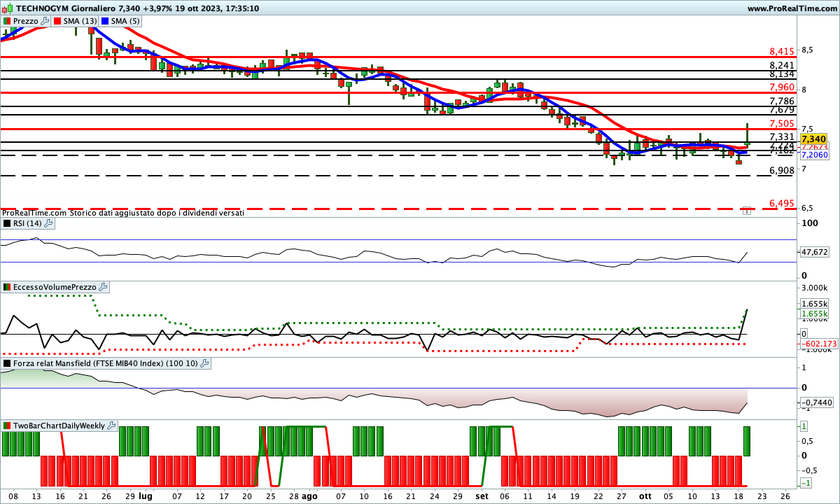Click the -0,7440 Mansfield value tag
The image size is (840, 504).
click(815, 402)
